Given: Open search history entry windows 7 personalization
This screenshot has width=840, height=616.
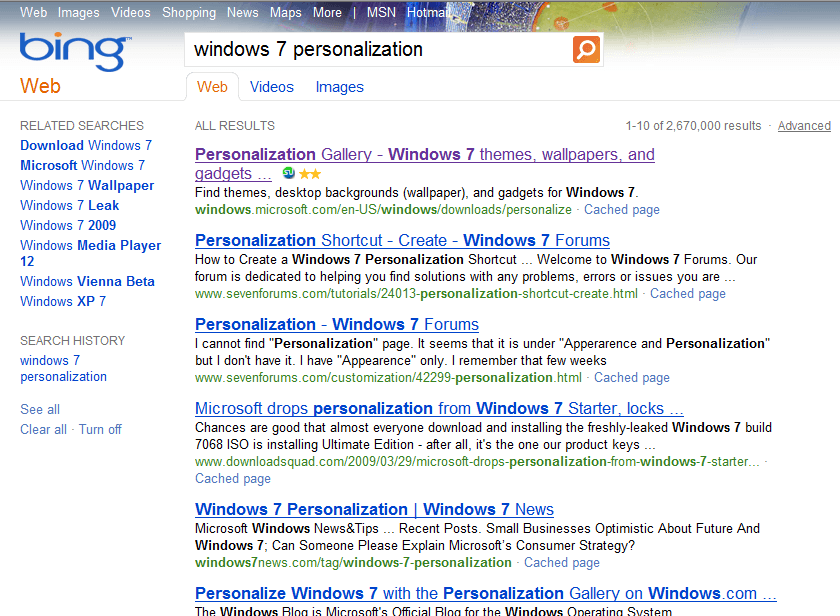Looking at the screenshot, I should point(63,369).
